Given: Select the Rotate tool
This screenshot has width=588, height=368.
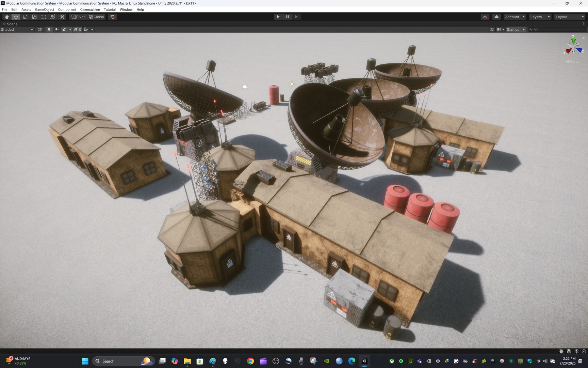Looking at the screenshot, I should pyautogui.click(x=25, y=17).
